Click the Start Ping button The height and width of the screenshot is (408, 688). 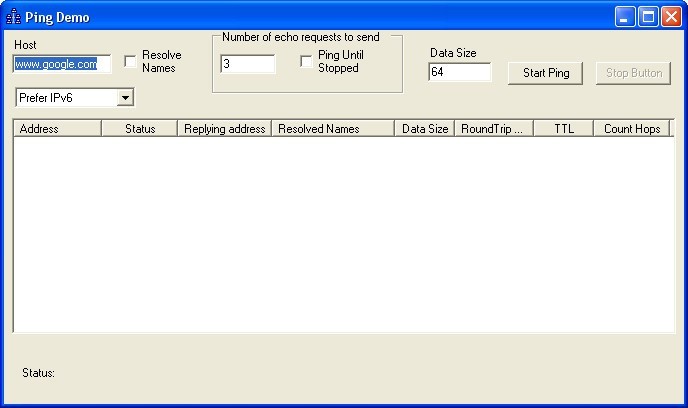[545, 73]
